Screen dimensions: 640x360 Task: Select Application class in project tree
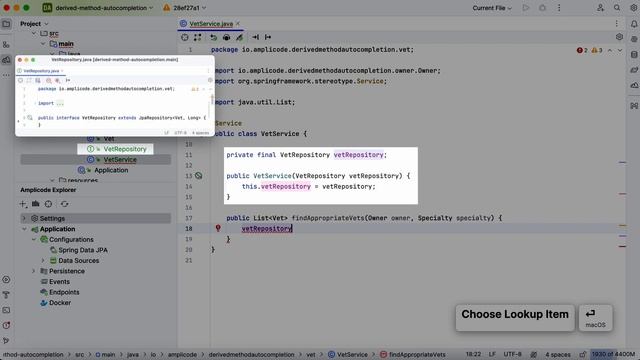point(111,170)
